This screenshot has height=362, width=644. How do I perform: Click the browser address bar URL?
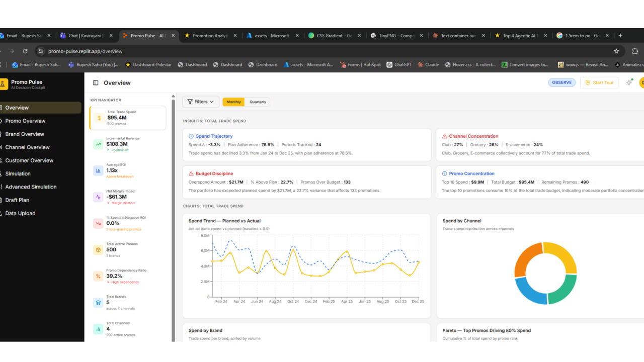pos(85,51)
